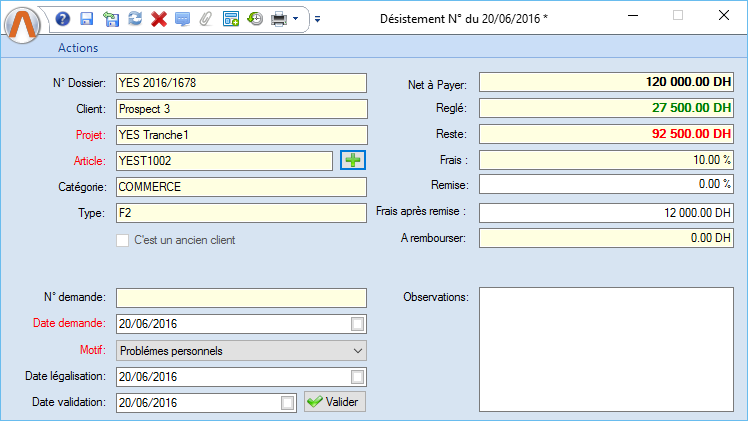Toggle the checkbox in the Date demande field
The height and width of the screenshot is (421, 748).
(x=357, y=324)
